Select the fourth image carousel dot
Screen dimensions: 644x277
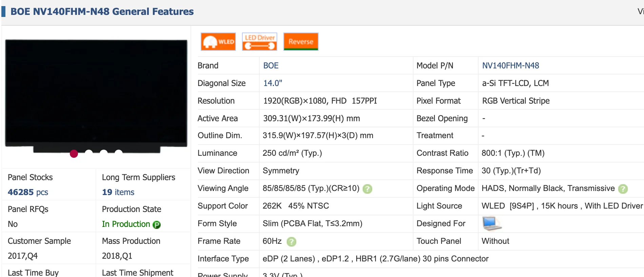pyautogui.click(x=119, y=153)
